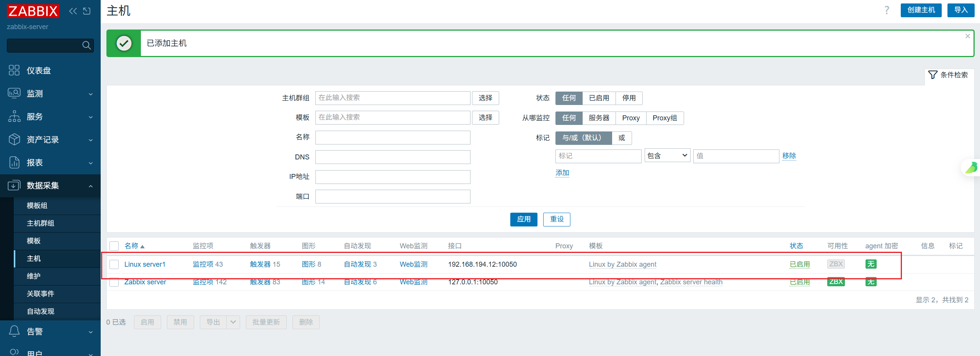Click 添加 to add a tag filter
The image size is (980, 356).
[x=562, y=173]
